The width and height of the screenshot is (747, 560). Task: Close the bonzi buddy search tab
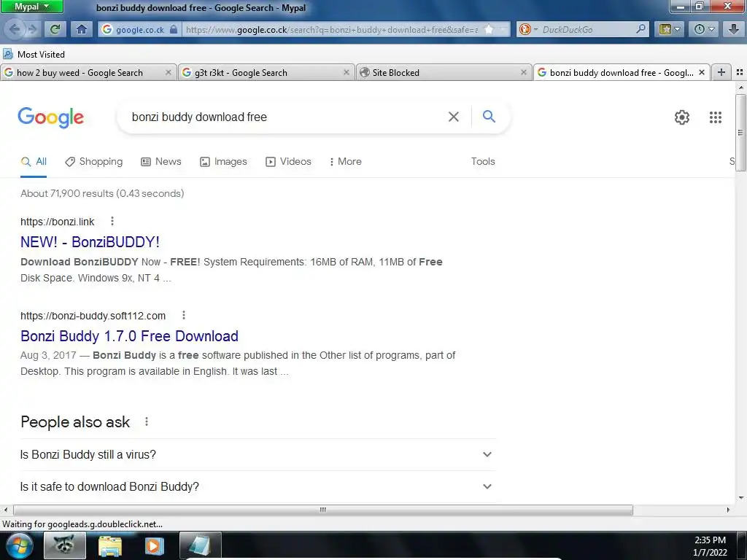tap(702, 72)
